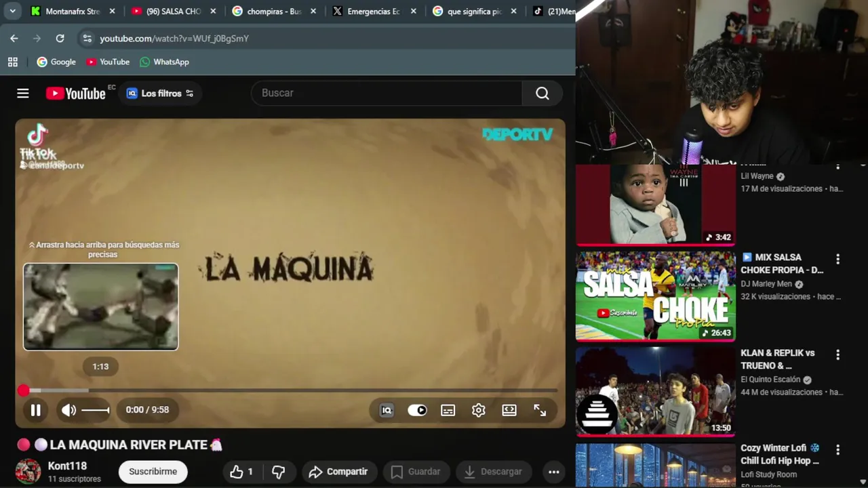Open Kont118 channel name link
The height and width of the screenshot is (488, 868).
click(x=67, y=466)
